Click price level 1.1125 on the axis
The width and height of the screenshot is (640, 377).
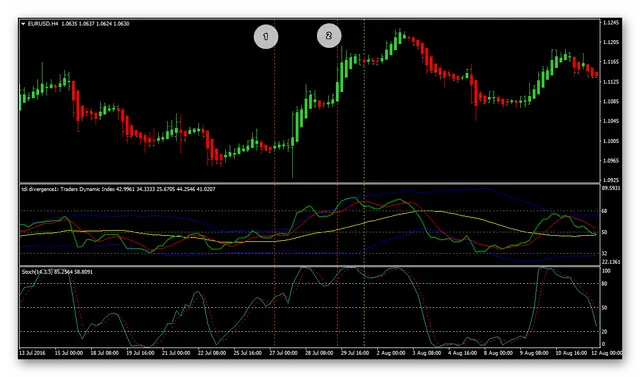(x=611, y=82)
